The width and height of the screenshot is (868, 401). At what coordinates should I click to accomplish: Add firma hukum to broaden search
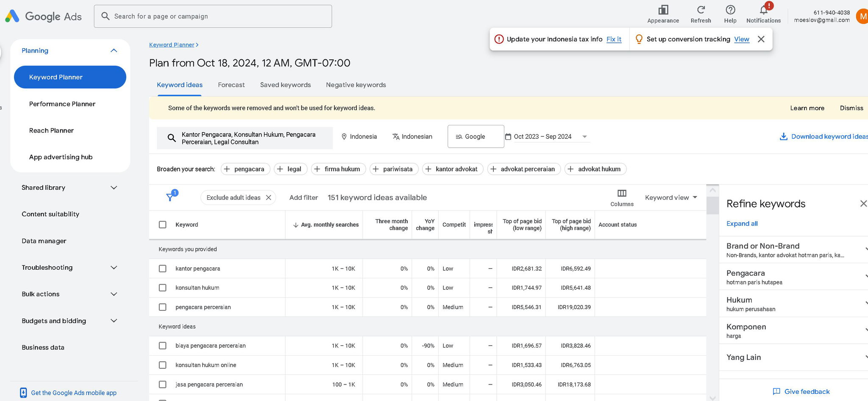(338, 169)
